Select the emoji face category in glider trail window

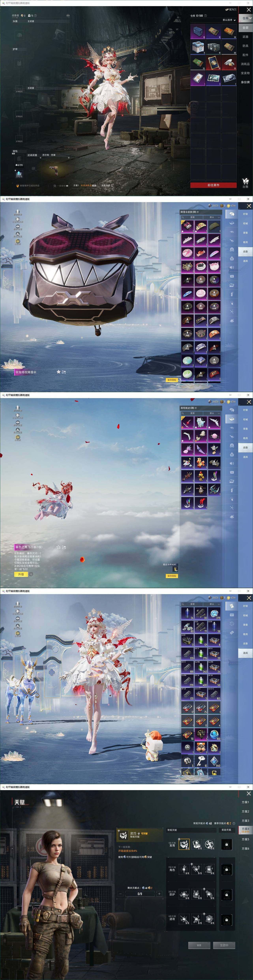click(x=232, y=446)
